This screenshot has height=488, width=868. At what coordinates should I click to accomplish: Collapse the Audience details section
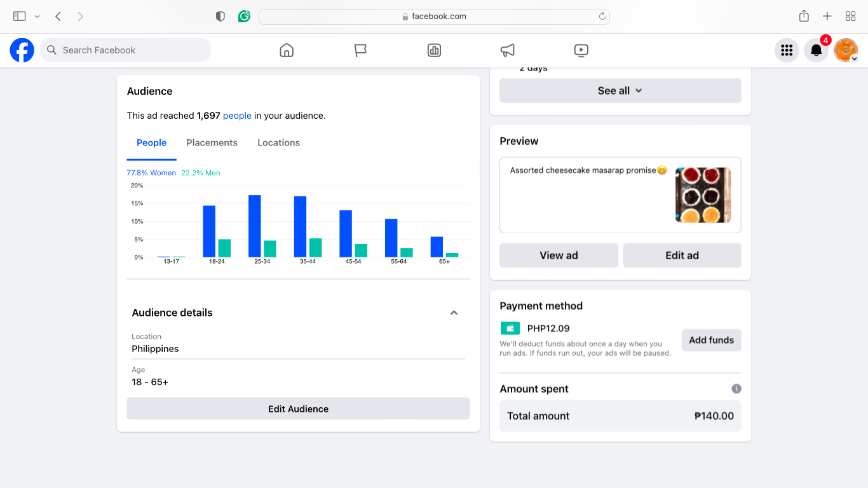pos(454,313)
